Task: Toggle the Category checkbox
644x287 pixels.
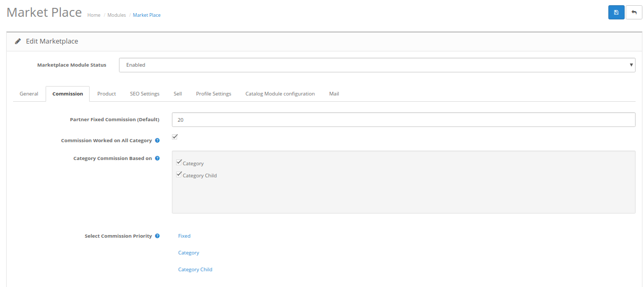Action: coord(179,163)
